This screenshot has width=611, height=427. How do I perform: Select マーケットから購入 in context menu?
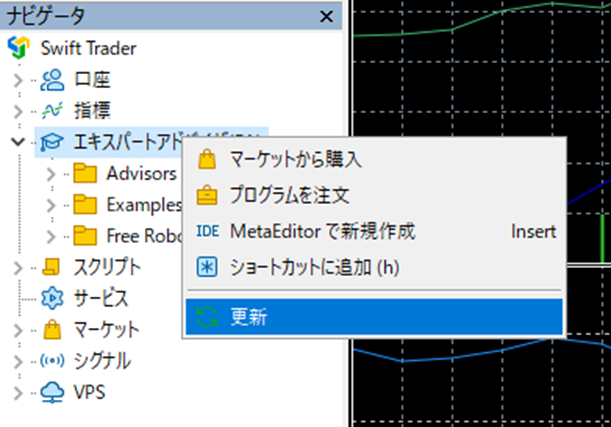[295, 159]
